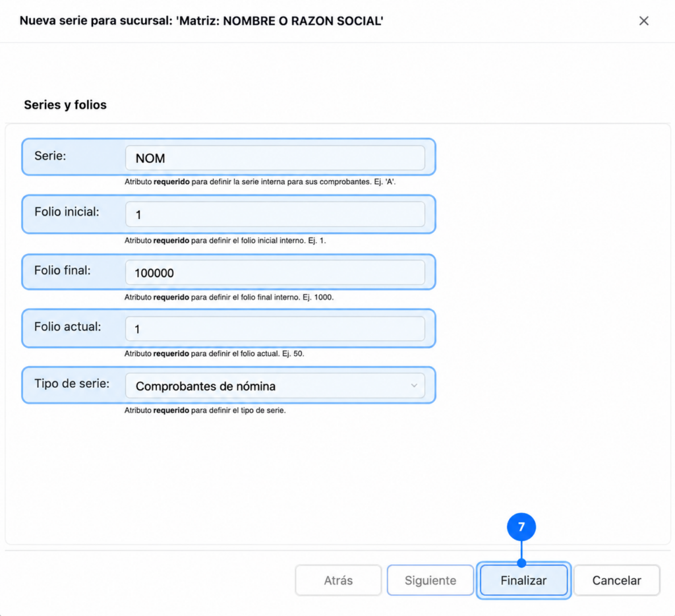Click the hint text mentioning Ej. 'A'
Screen dimensions: 675x616
pyautogui.click(x=260, y=182)
